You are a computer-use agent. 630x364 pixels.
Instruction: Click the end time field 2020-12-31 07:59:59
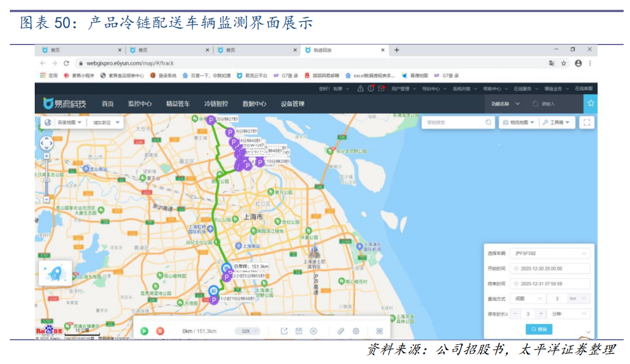(550, 284)
